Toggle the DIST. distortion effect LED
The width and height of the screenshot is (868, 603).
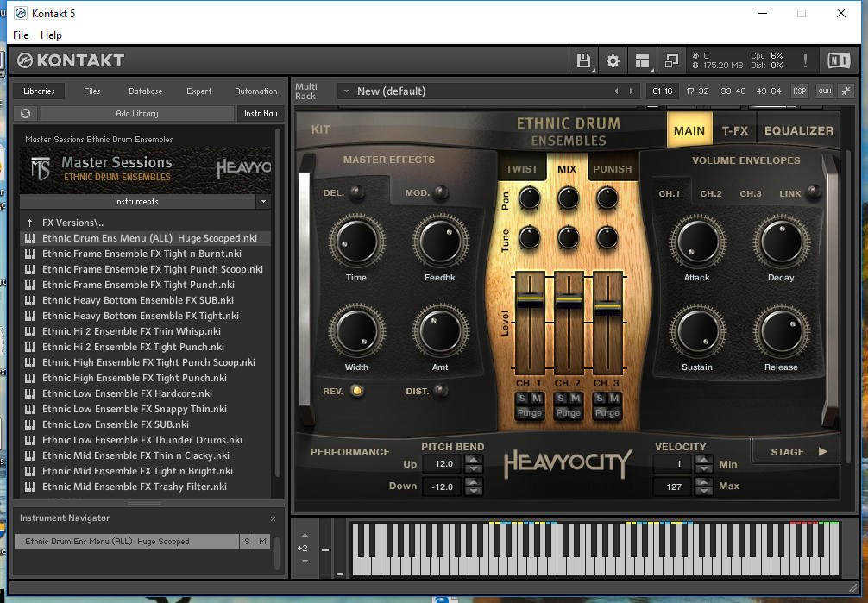point(441,391)
